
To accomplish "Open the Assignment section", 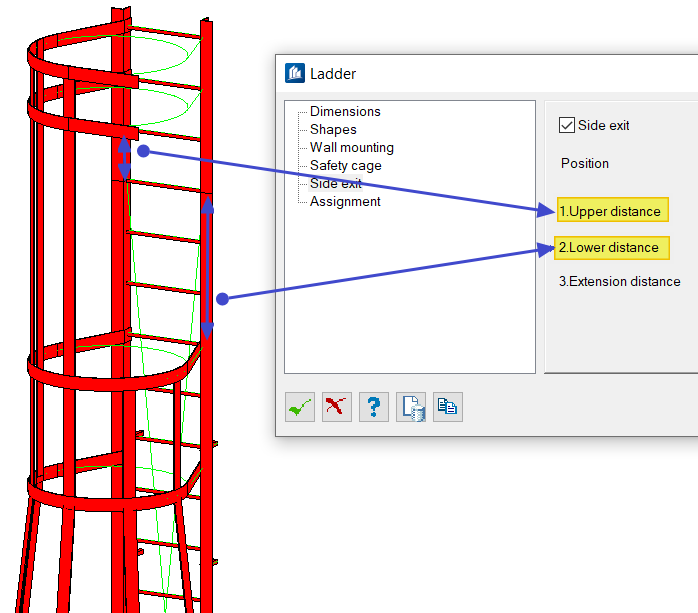I will pyautogui.click(x=345, y=202).
